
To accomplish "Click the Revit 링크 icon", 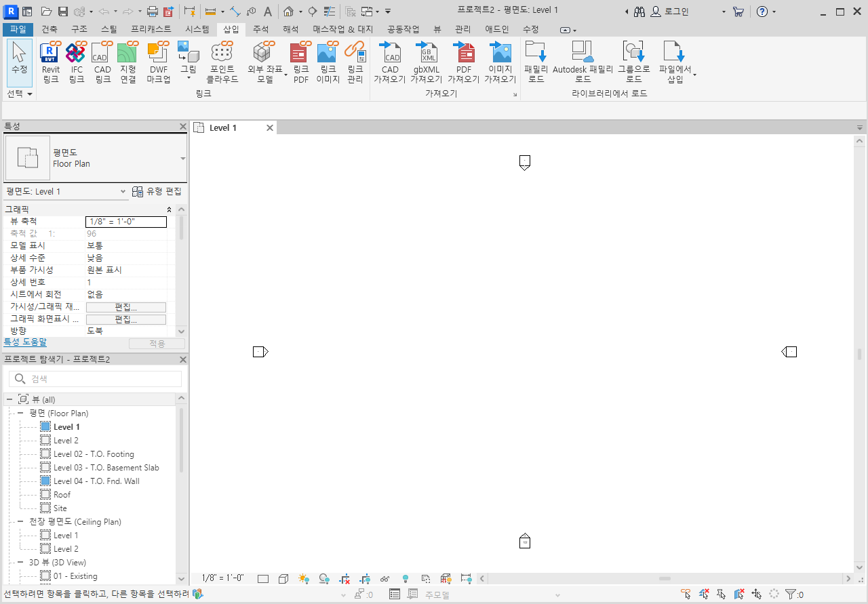I will pos(51,62).
